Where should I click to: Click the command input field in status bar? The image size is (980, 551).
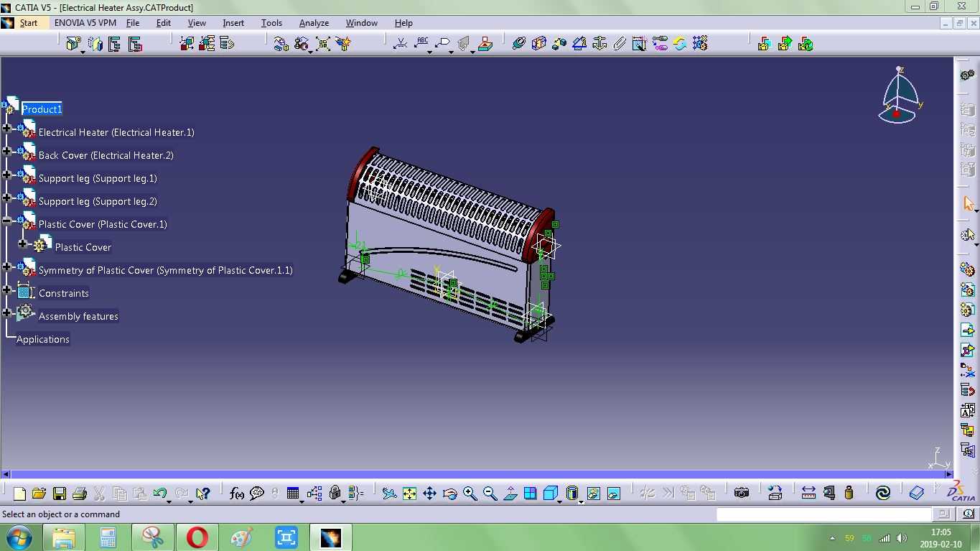pyautogui.click(x=824, y=514)
